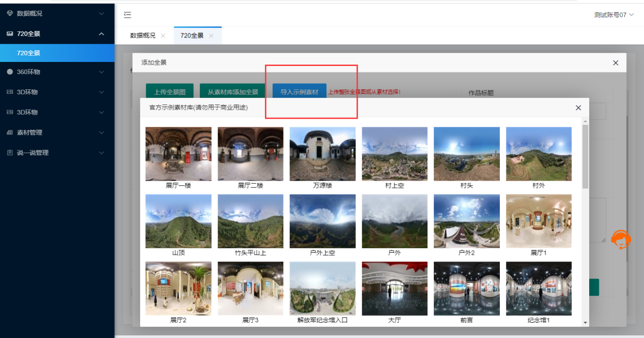Screen dimensions: 644x338
Task: Collapse the 720全景 sidebar section
Action: pos(101,34)
